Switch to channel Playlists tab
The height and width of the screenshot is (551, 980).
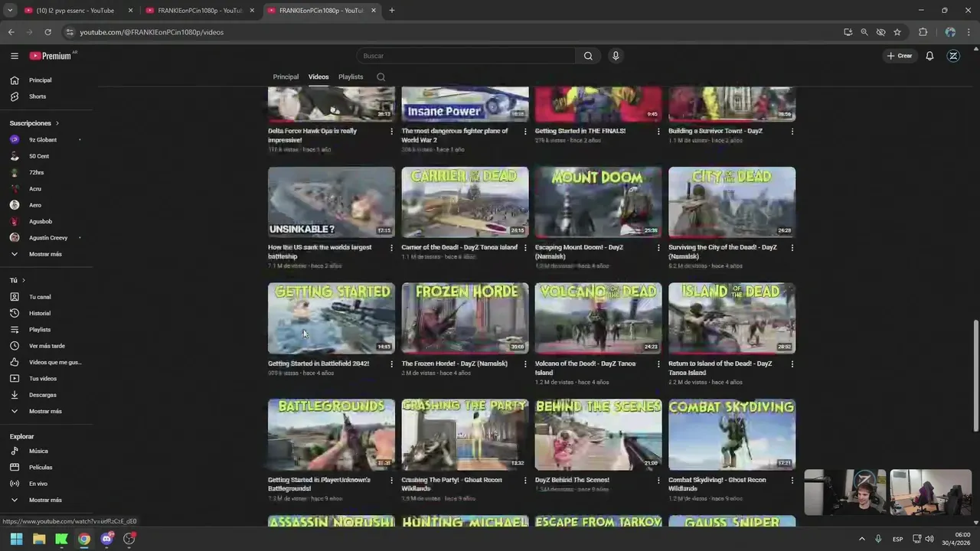point(351,77)
